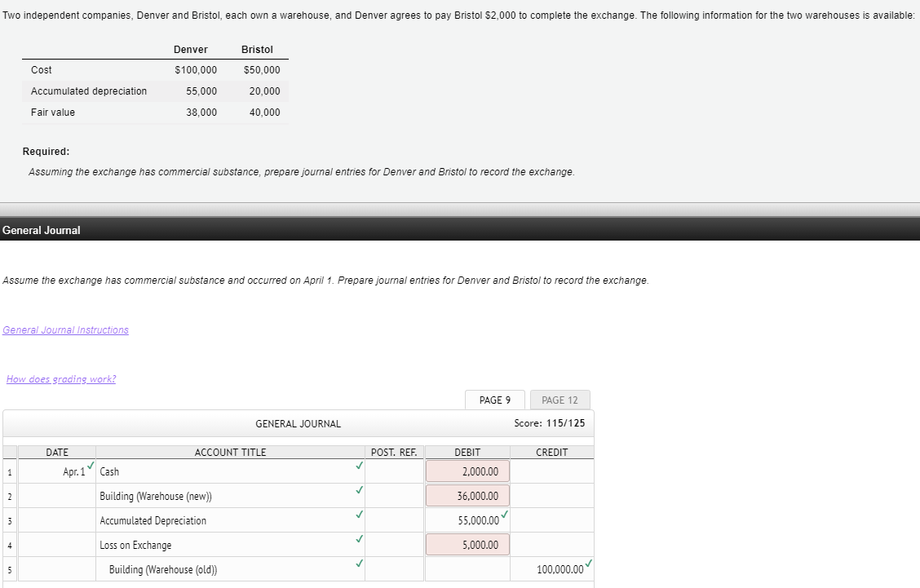The height and width of the screenshot is (588, 920).
Task: Select Building (Warehouse (old)) account title
Action: tap(230, 569)
